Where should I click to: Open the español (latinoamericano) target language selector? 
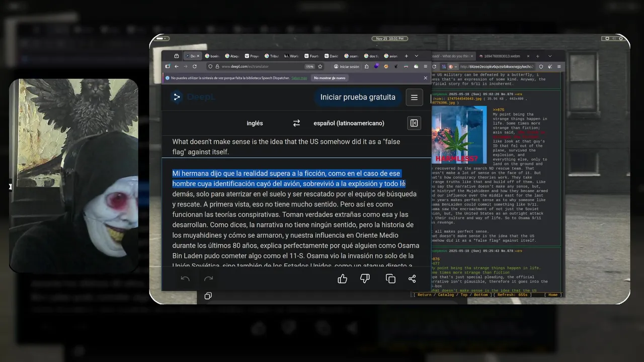(x=349, y=123)
